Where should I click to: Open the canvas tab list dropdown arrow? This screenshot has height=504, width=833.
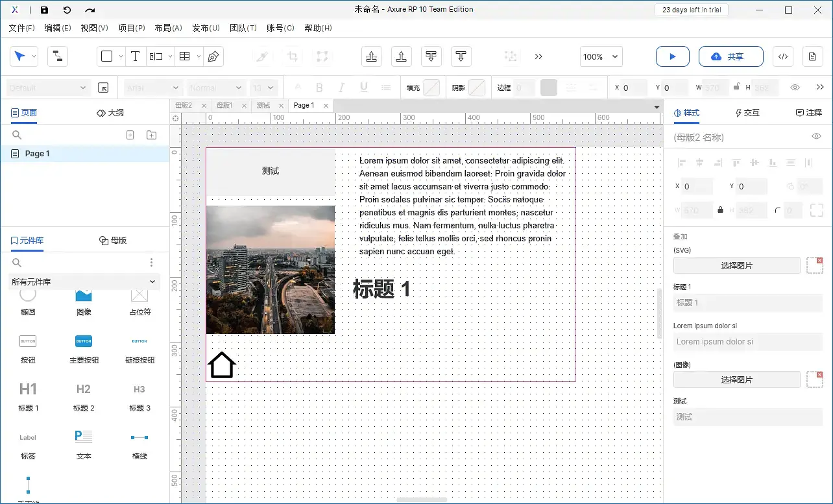pos(657,106)
